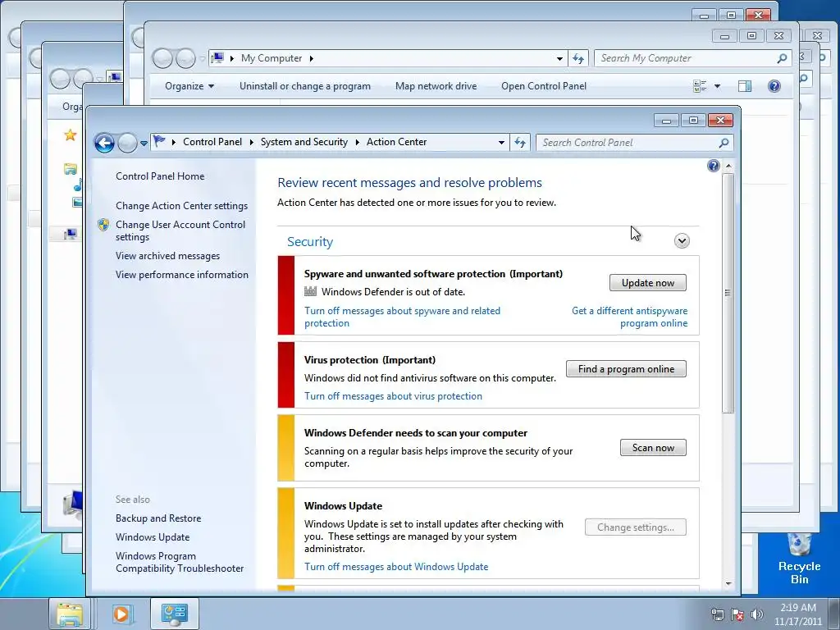Focus the Search Control Panel field
Image resolution: width=840 pixels, height=630 pixels.
(x=634, y=143)
